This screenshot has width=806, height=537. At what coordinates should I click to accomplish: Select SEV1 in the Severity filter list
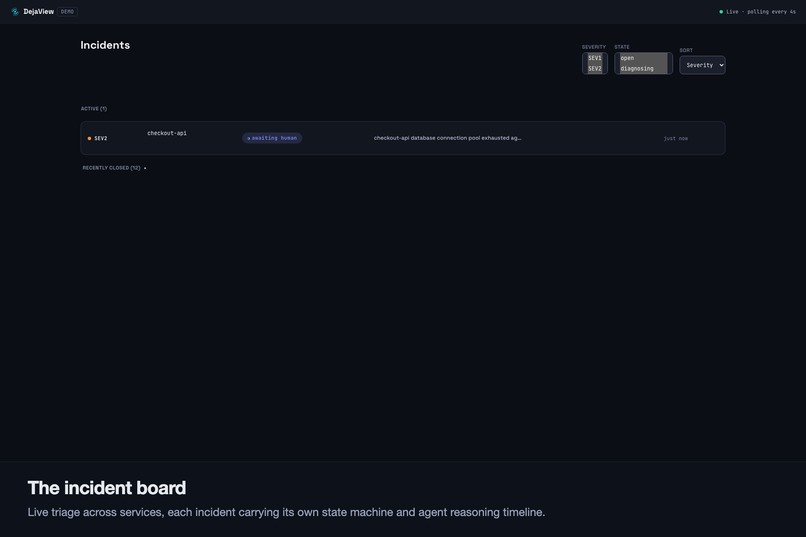point(595,58)
